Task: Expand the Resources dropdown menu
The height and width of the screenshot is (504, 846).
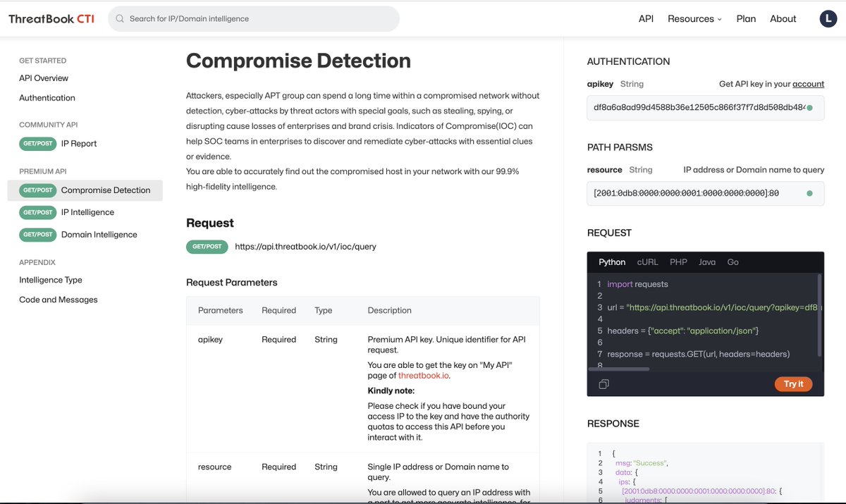Action: coord(694,18)
